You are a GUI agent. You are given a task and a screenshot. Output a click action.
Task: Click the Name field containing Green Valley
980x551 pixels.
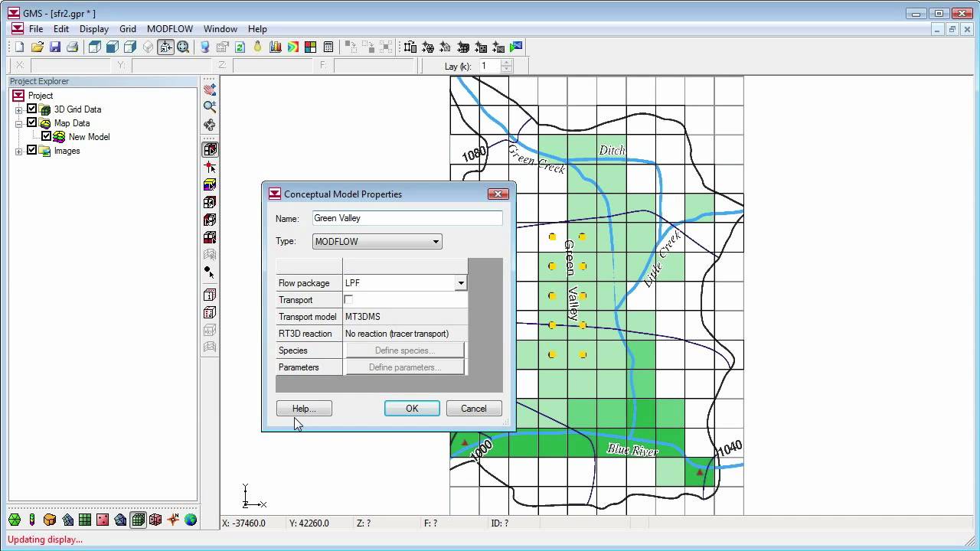coord(407,218)
